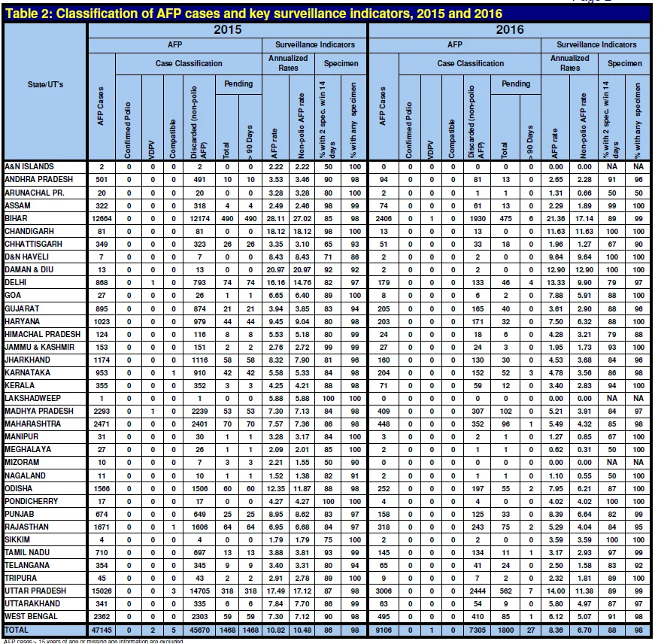The width and height of the screenshot is (658, 644).
Task: Select the ARUNACHAL PR. row label
Action: pos(35,193)
